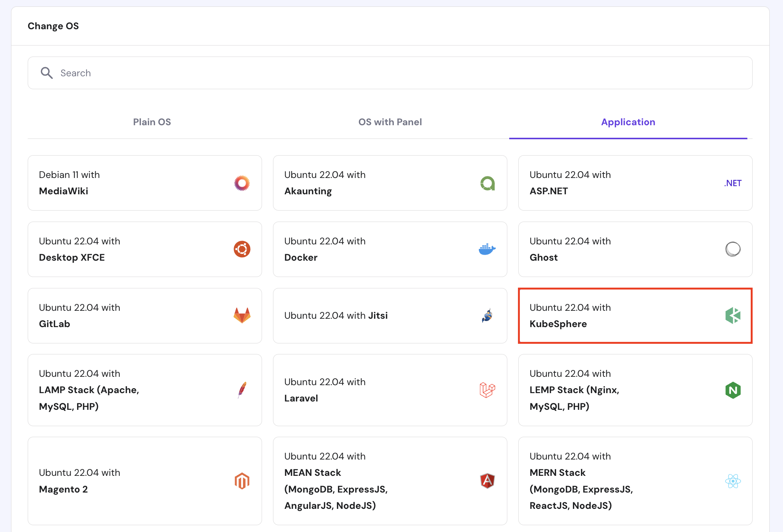The height and width of the screenshot is (532, 783).
Task: Click the search magnifier icon
Action: [47, 73]
